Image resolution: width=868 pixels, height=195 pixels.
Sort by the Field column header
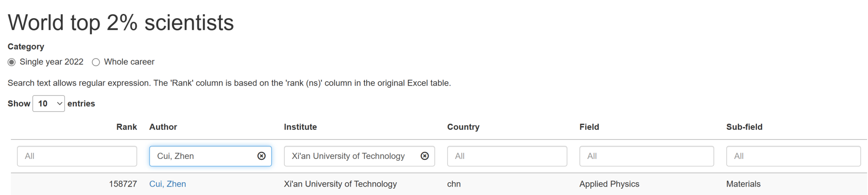[589, 127]
